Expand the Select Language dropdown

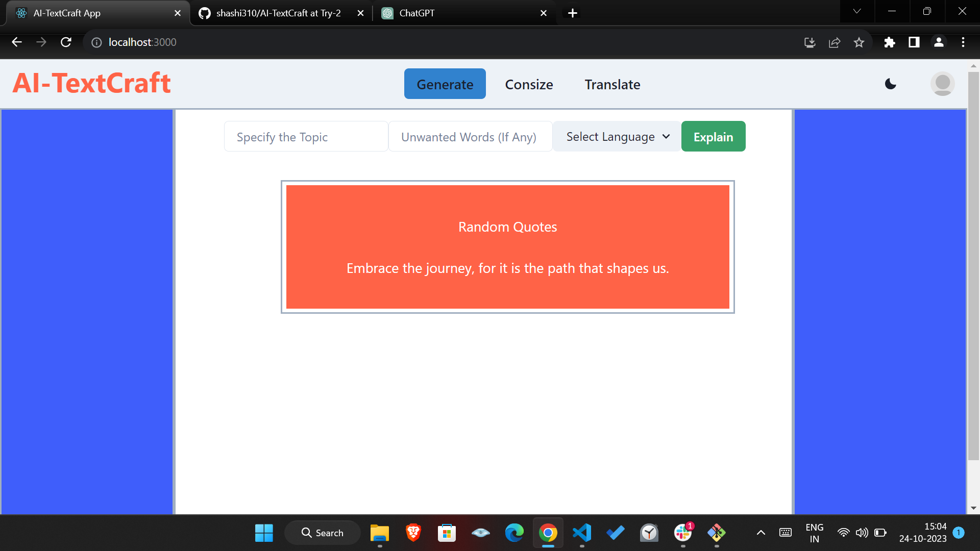tap(617, 137)
